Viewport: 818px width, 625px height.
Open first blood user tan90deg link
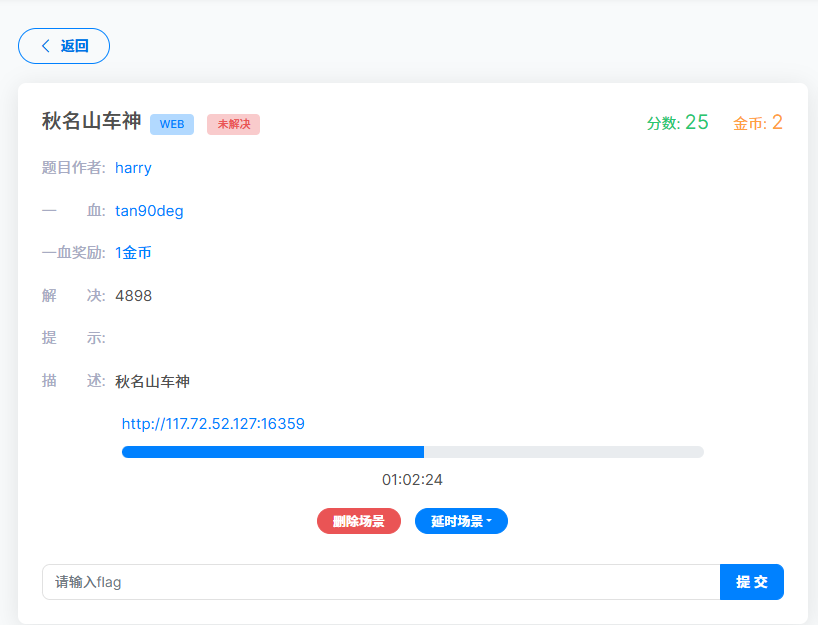click(x=149, y=211)
